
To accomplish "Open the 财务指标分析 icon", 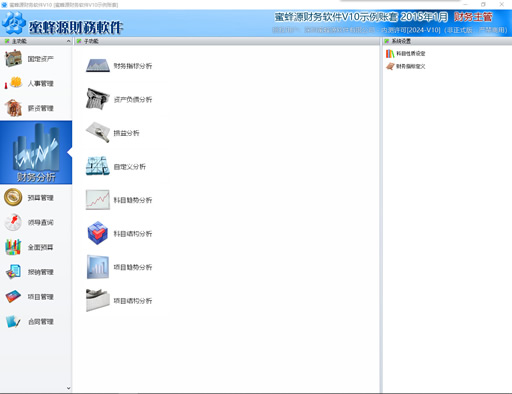I will coord(98,66).
